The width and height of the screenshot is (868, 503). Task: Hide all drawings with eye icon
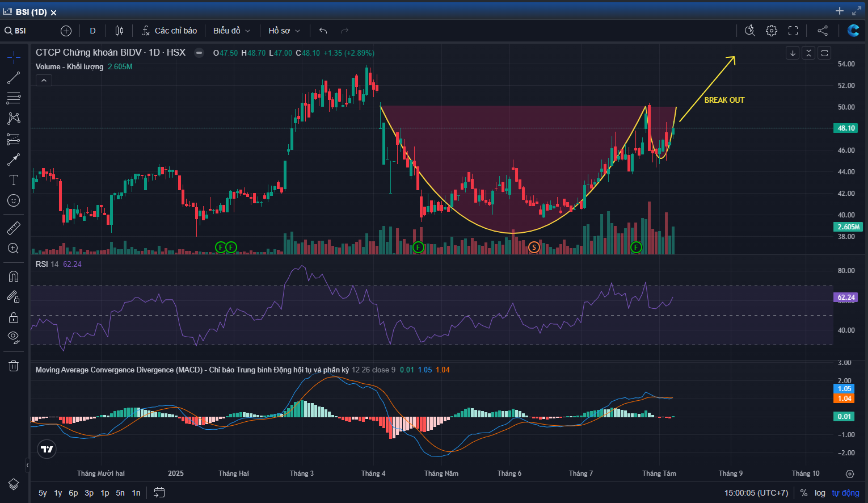(x=14, y=337)
